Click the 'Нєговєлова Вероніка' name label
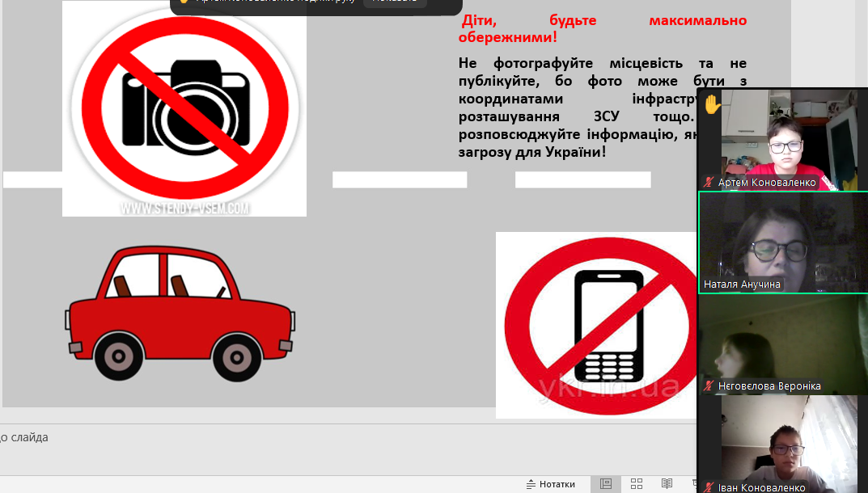Screen dimensions: 868x493 pos(769,386)
